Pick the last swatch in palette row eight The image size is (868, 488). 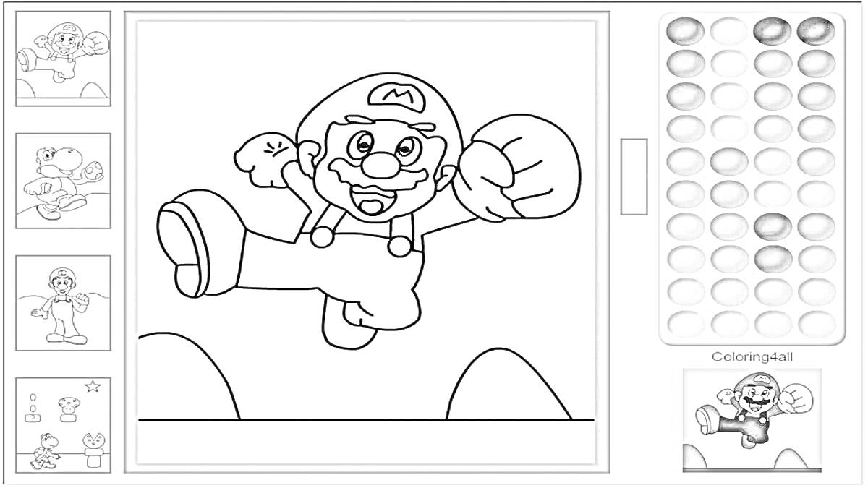pyautogui.click(x=816, y=258)
